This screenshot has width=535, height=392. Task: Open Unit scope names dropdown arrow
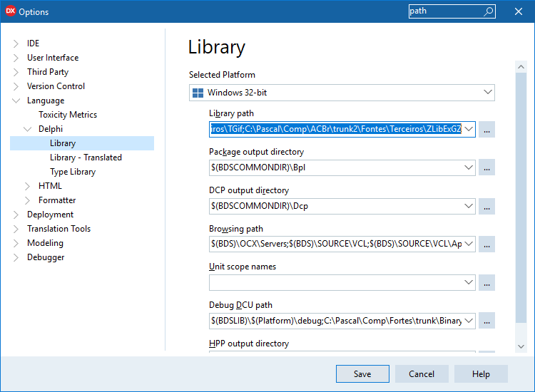(469, 282)
